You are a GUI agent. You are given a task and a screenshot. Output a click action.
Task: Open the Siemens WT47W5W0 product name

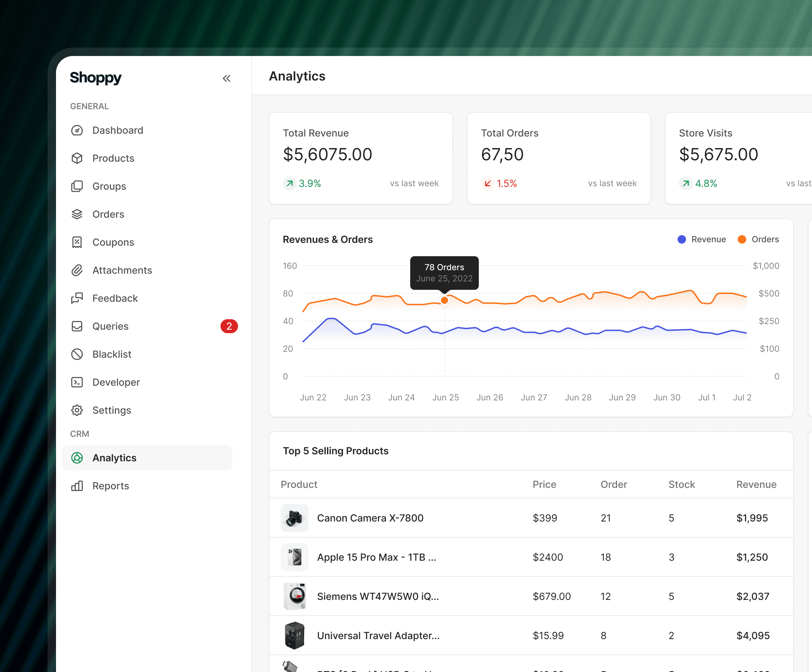click(x=378, y=597)
